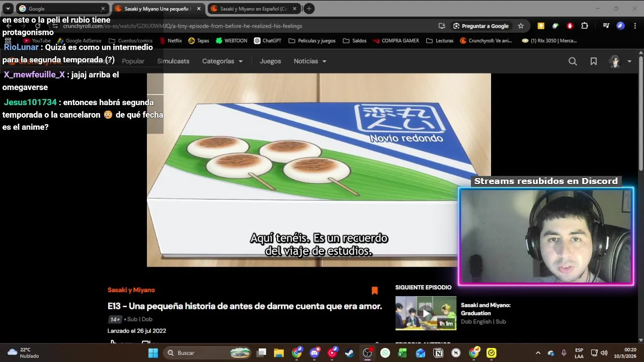The height and width of the screenshot is (362, 644).
Task: Open the COMPRA GAMER bookmark
Action: [x=396, y=41]
